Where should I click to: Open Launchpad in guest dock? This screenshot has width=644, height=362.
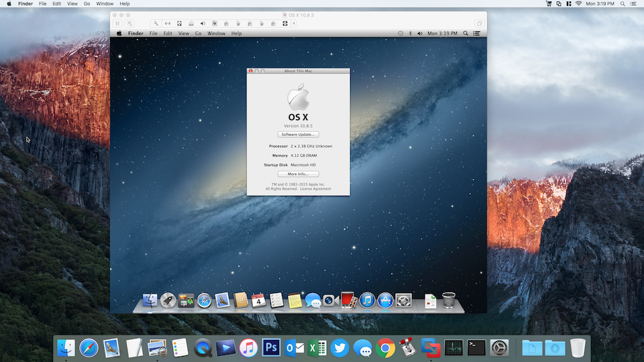click(168, 300)
